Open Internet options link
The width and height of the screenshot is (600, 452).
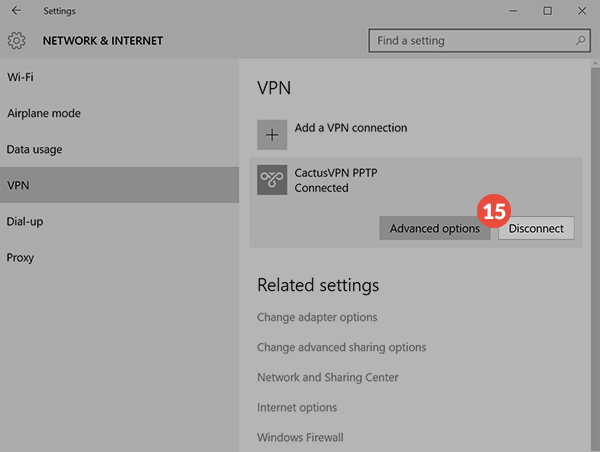point(297,407)
